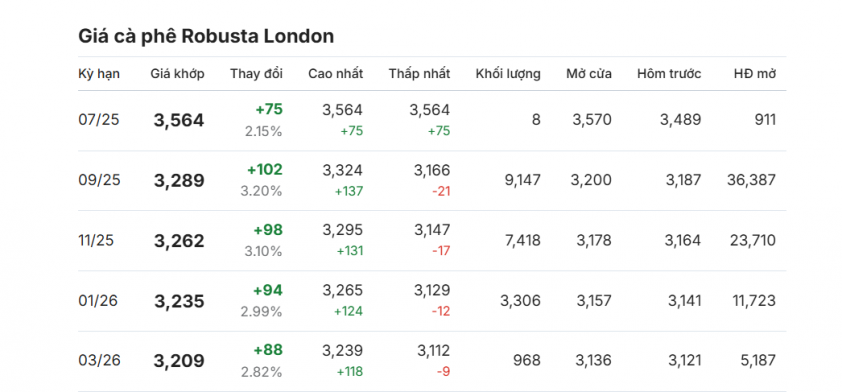This screenshot has width=842, height=392.
Task: Click the Kỳ hạn column header
Action: coord(99,74)
